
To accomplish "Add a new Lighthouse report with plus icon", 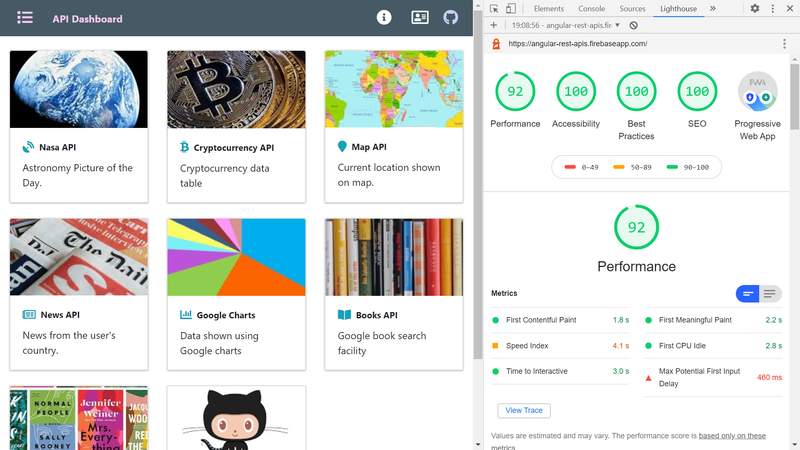I will (493, 25).
